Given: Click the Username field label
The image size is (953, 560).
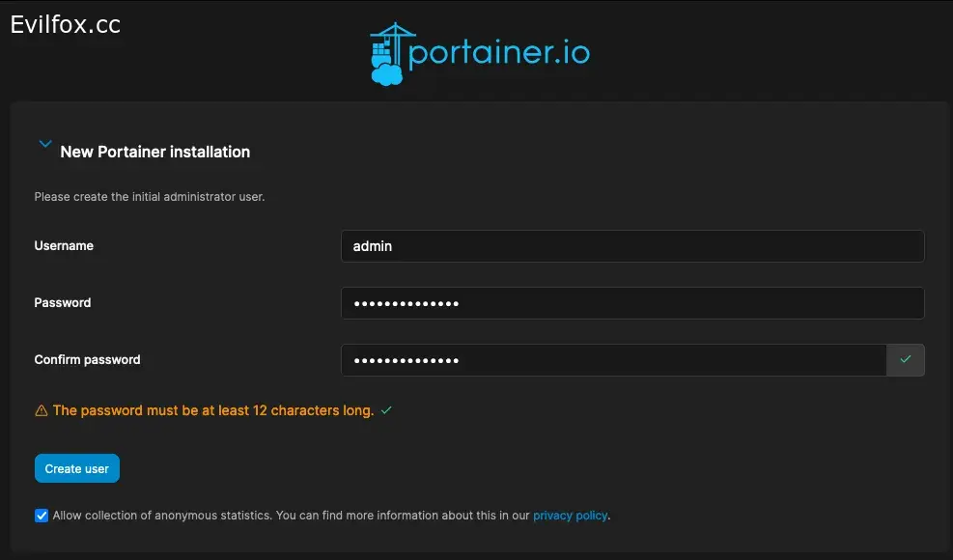Looking at the screenshot, I should point(64,245).
